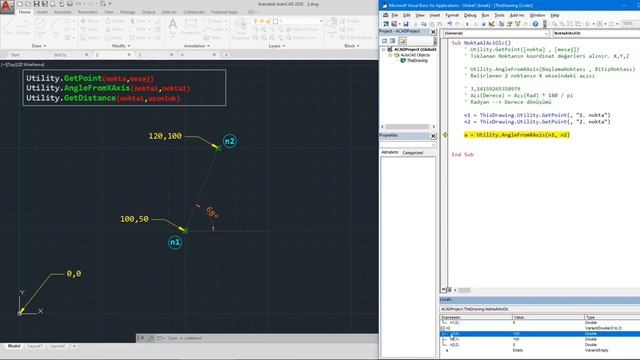Expand the Block panel dropdown

pyautogui.click(x=351, y=46)
